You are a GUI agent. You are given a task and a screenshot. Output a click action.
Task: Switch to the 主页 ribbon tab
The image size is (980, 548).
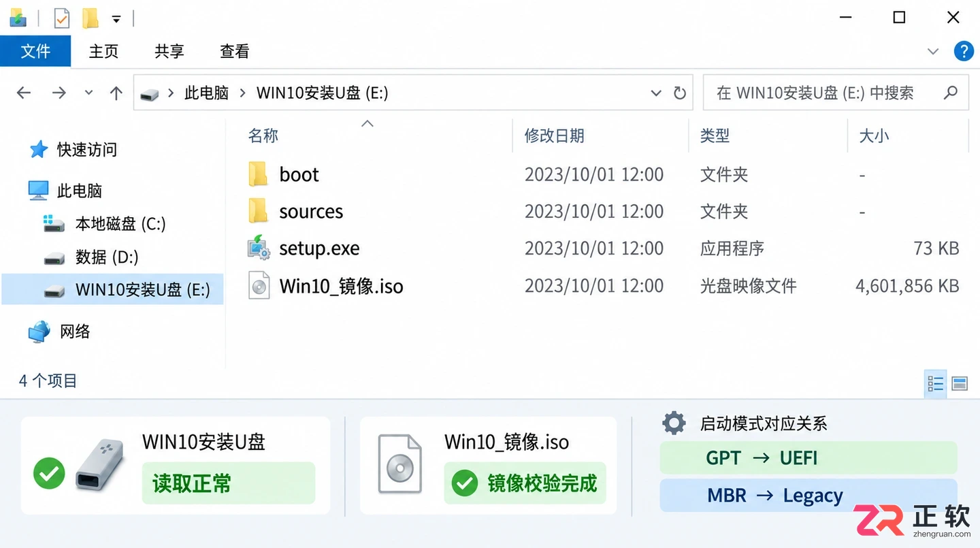(x=103, y=51)
